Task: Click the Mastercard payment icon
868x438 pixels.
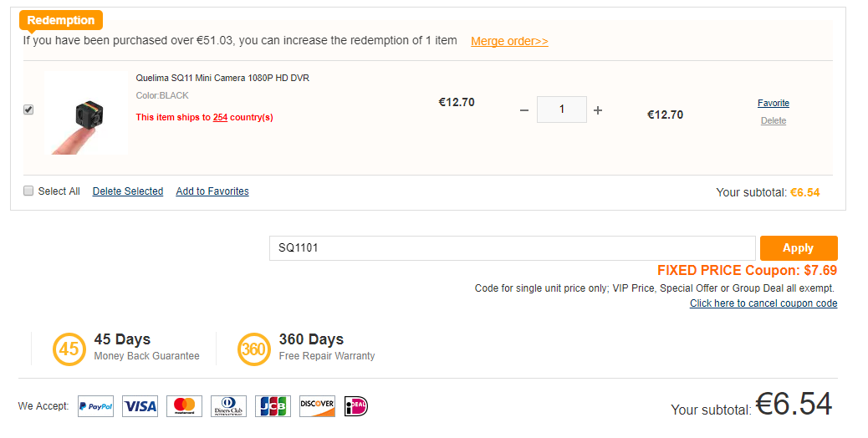Action: [184, 406]
